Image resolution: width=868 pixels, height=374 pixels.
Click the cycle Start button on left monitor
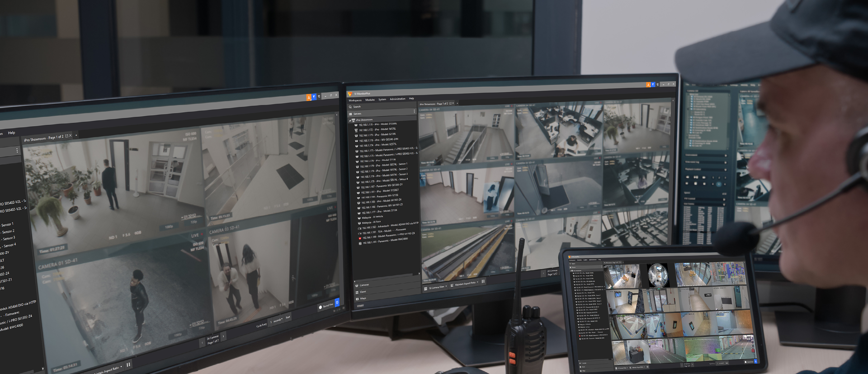tap(288, 317)
